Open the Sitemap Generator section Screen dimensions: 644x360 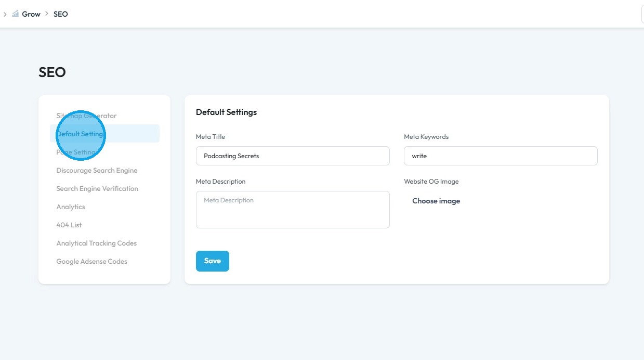[x=86, y=115]
